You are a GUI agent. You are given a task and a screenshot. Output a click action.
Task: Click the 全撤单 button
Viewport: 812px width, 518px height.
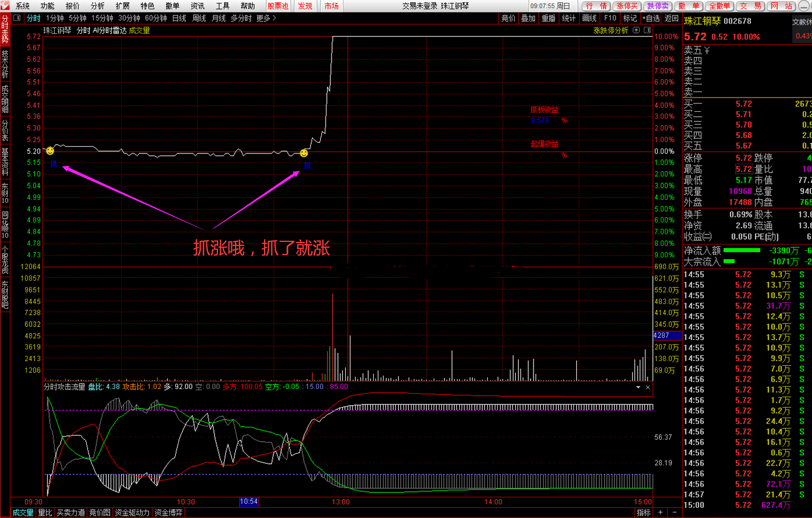719,6
